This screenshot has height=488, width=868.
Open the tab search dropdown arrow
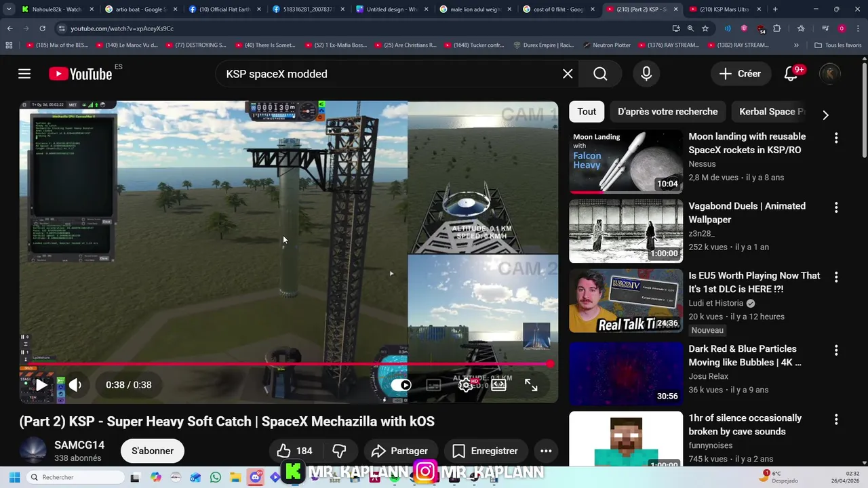click(x=8, y=9)
